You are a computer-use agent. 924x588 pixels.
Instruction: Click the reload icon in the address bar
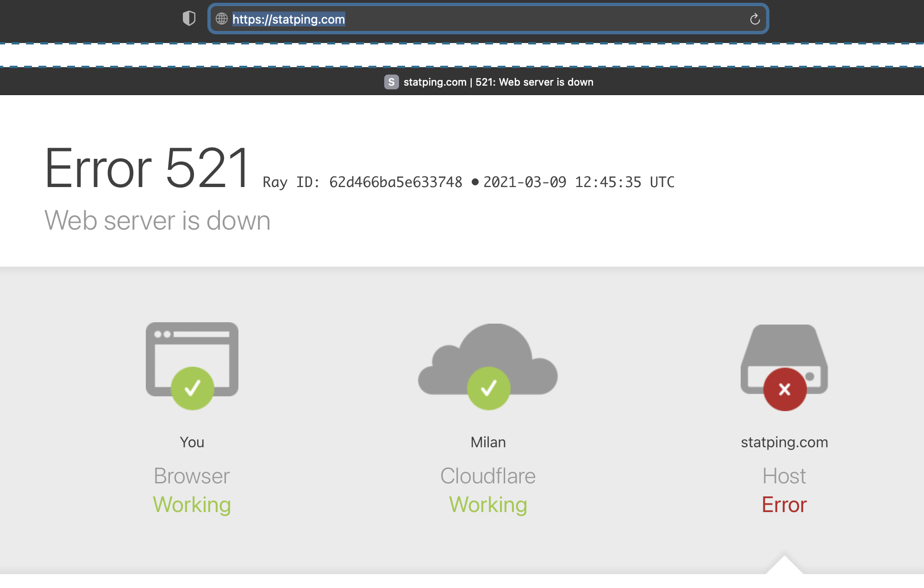point(755,19)
